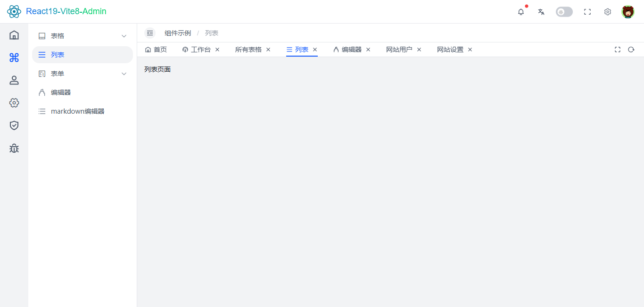
Task: Open the markdown编辑器 menu item
Action: point(83,111)
